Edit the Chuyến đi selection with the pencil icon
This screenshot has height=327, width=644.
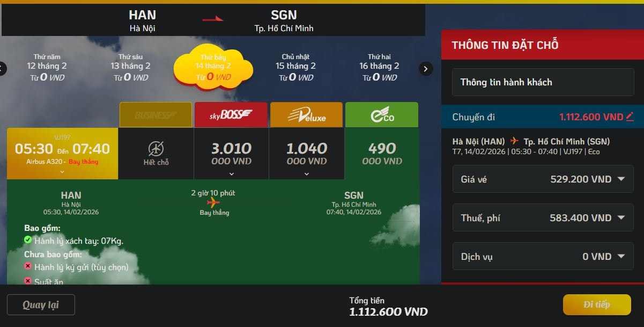pos(630,117)
